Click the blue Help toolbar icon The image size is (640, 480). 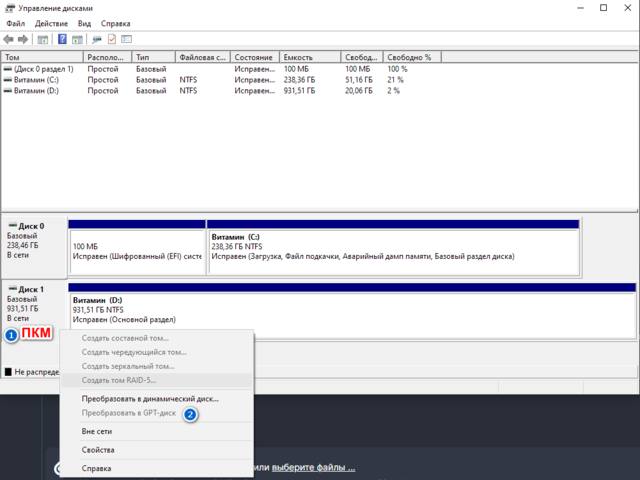coord(62,39)
